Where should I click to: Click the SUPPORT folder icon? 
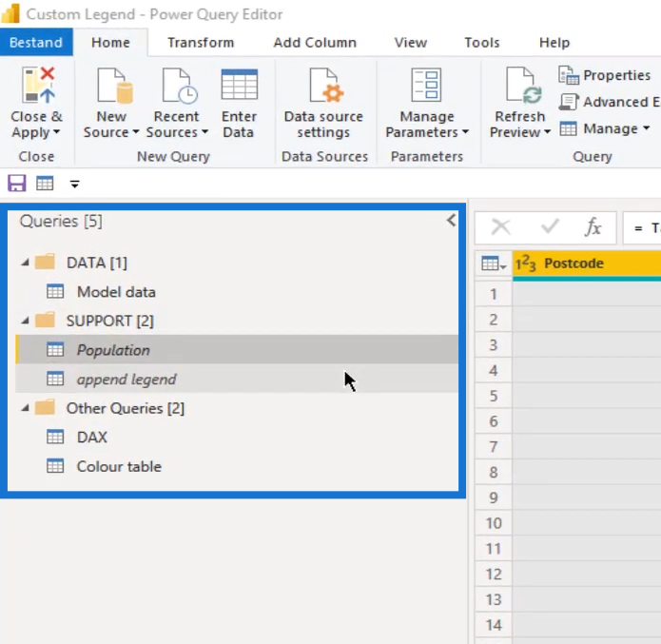click(x=45, y=321)
